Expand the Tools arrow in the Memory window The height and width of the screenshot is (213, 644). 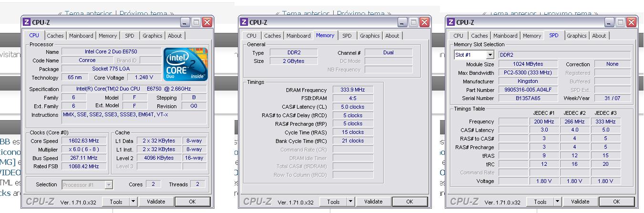(351, 202)
